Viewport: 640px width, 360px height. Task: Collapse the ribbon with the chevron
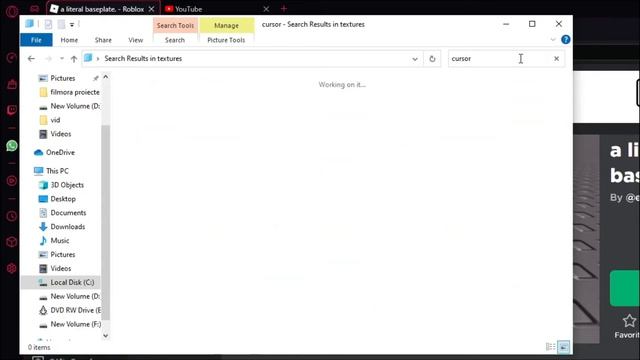coord(553,40)
